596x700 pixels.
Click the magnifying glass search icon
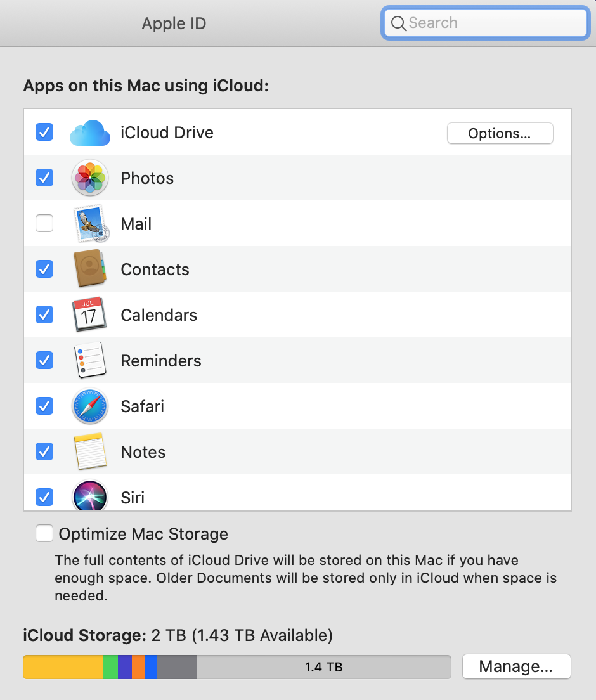398,23
